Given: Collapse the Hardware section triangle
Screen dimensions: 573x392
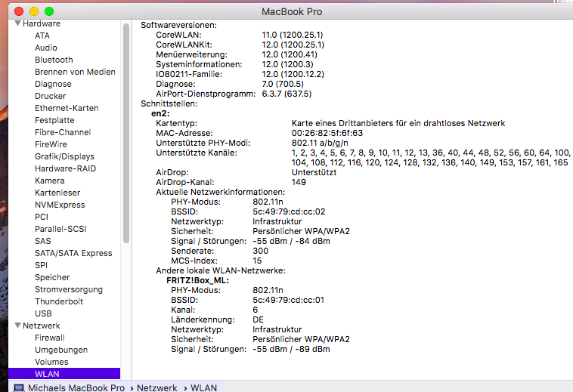Looking at the screenshot, I should coord(17,23).
